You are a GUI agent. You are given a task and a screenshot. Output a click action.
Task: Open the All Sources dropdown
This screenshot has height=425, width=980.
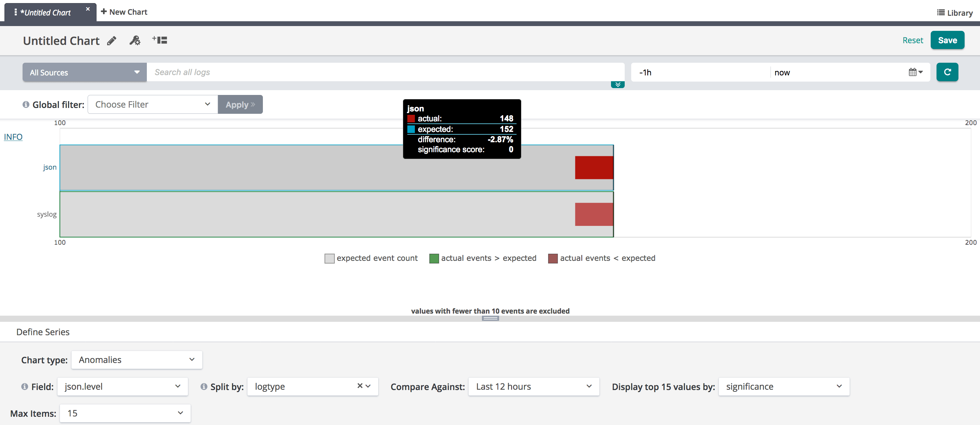point(85,72)
